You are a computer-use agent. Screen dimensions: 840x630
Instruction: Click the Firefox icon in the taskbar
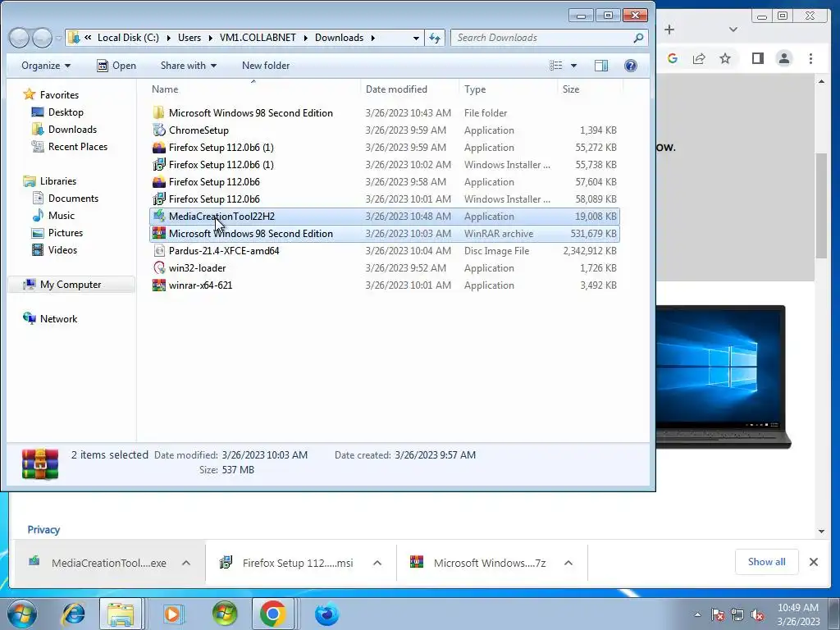pos(326,614)
